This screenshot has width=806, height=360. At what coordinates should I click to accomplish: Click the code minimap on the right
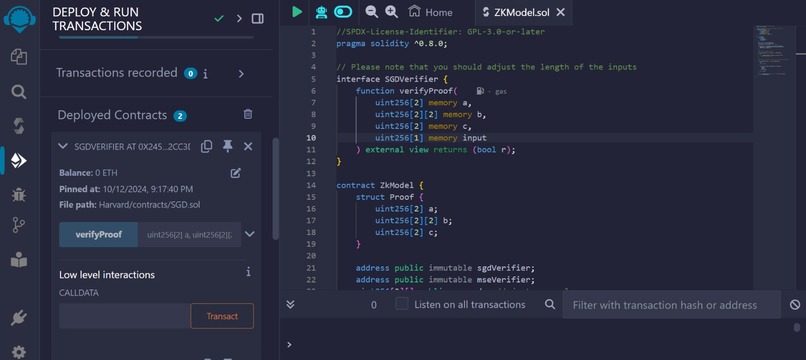(774, 50)
